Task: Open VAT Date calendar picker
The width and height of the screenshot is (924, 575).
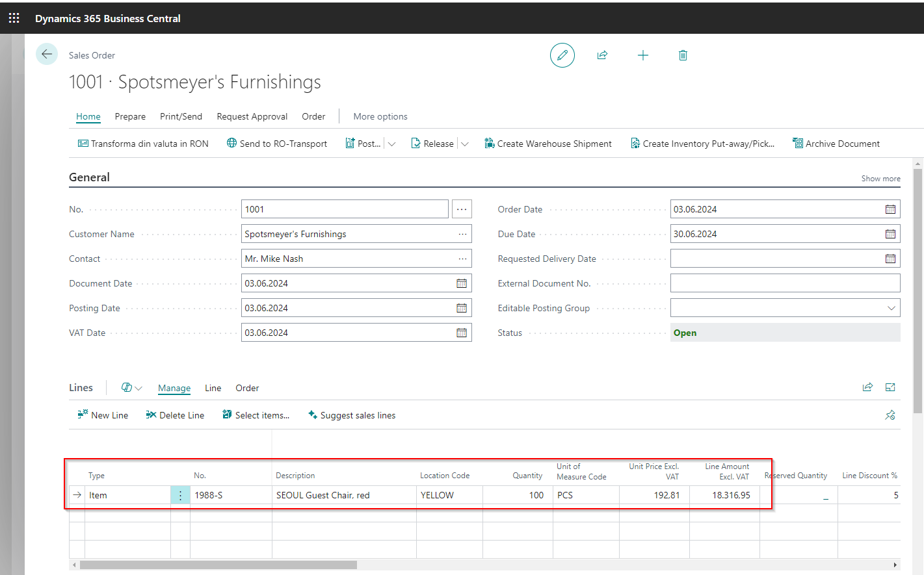Action: (x=462, y=333)
